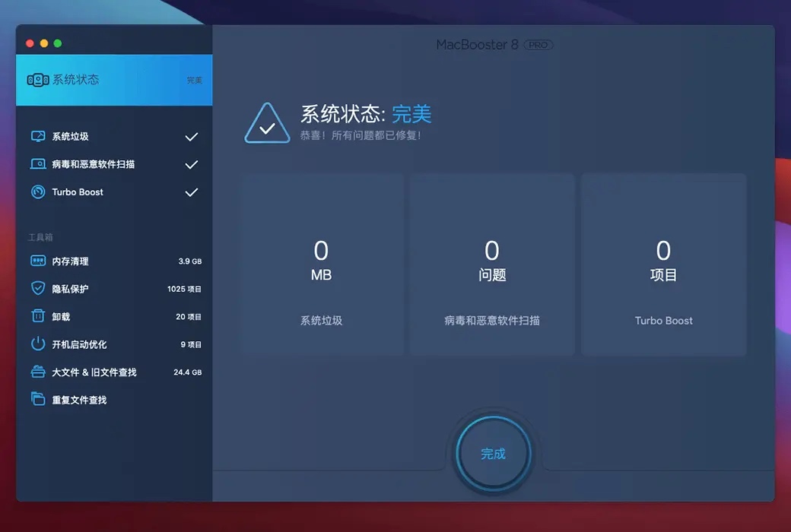This screenshot has width=791, height=532.
Task: Click the 病毒和恶意软件扫描 laptop icon
Action: pos(38,164)
